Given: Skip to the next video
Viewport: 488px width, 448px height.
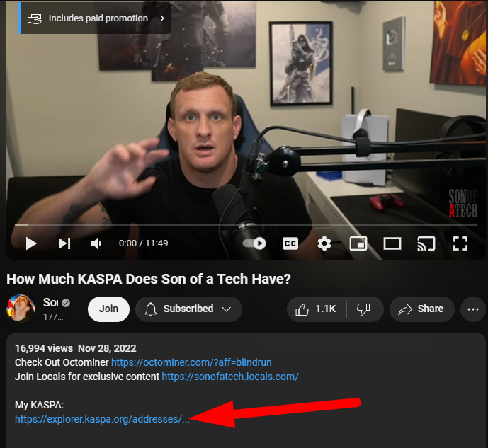Looking at the screenshot, I should (x=64, y=243).
